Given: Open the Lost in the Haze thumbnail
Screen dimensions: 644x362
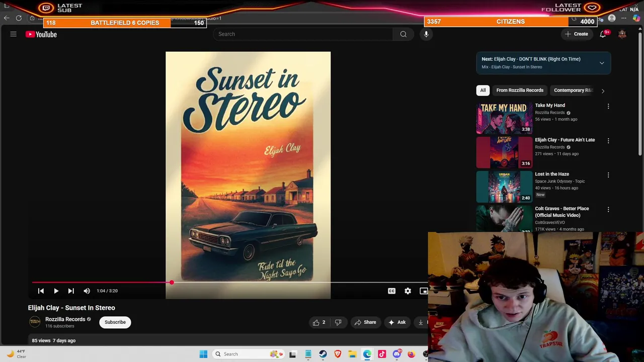Looking at the screenshot, I should 504,187.
